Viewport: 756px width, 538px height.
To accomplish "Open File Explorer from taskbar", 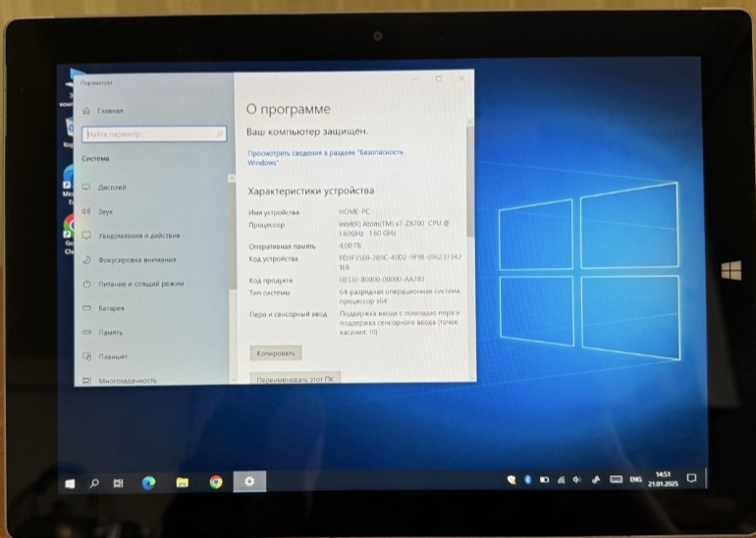I will (x=183, y=482).
